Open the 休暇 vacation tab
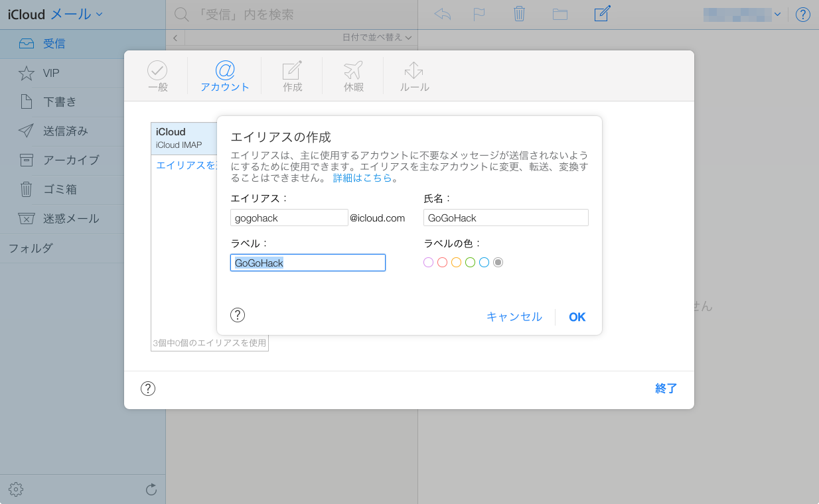819x504 pixels. (x=353, y=76)
